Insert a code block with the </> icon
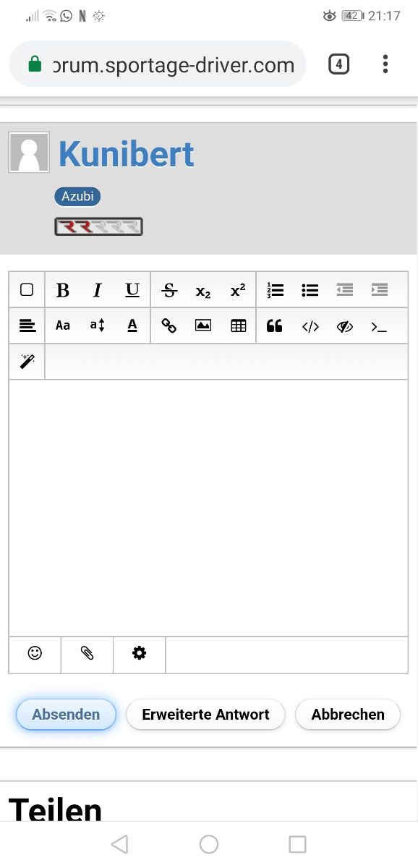Viewport: 418px width, 868px height. 310,325
